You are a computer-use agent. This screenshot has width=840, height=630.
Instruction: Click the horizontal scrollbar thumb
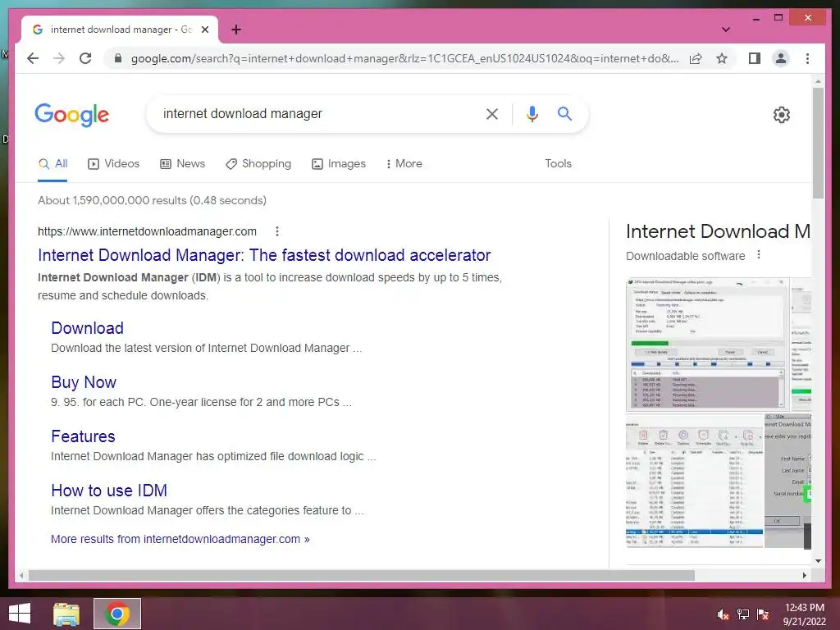pos(362,575)
